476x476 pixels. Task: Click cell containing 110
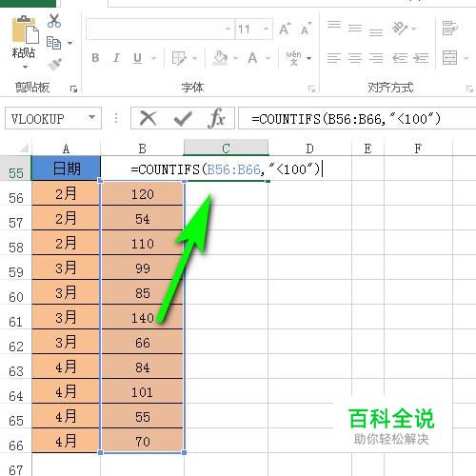142,243
